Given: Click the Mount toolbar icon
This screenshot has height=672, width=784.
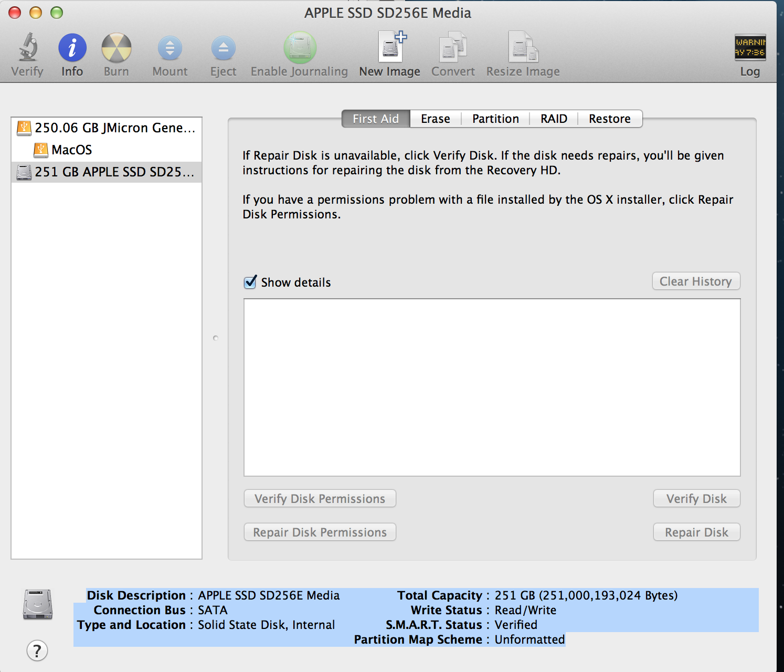Looking at the screenshot, I should [x=169, y=48].
